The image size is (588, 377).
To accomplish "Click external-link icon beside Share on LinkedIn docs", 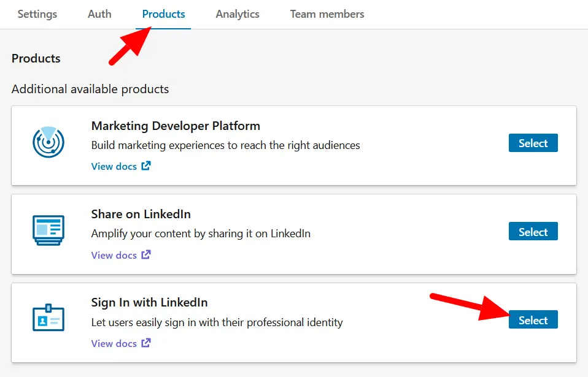I will click(146, 254).
